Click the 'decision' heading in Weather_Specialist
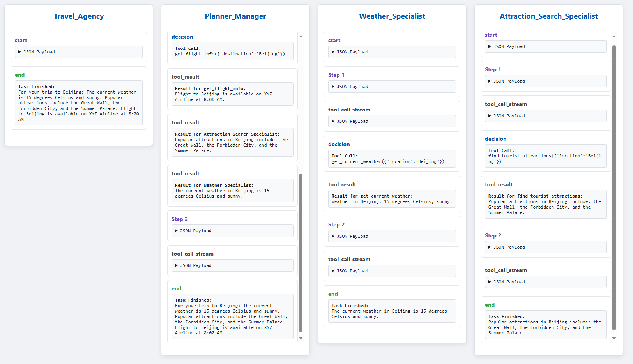 (339, 144)
